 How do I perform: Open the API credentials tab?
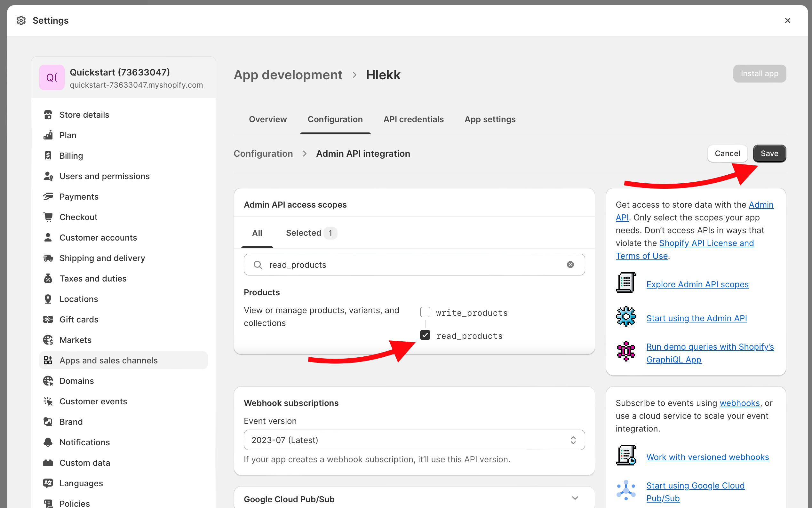click(x=414, y=119)
